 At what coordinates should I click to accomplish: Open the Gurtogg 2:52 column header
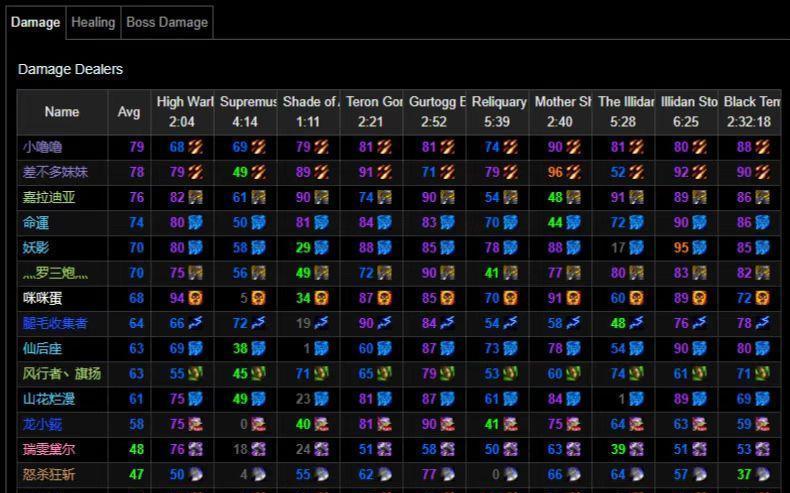point(434,112)
